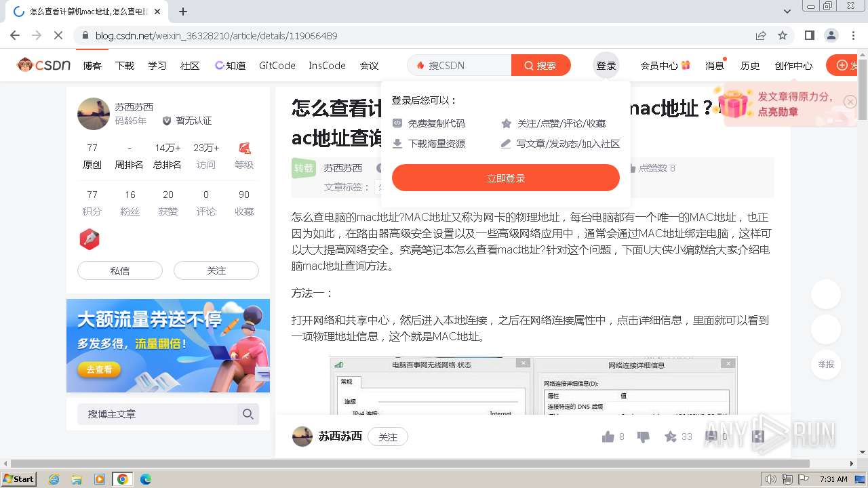The width and height of the screenshot is (868, 488).
Task: Open GitCode in CSDN navigation
Action: point(277,66)
